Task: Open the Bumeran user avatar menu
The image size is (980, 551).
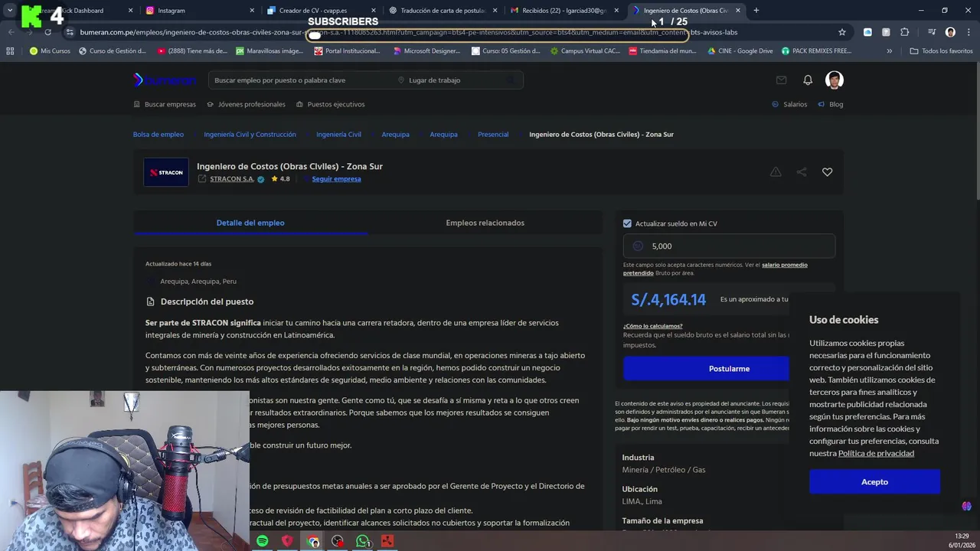Action: coord(835,80)
